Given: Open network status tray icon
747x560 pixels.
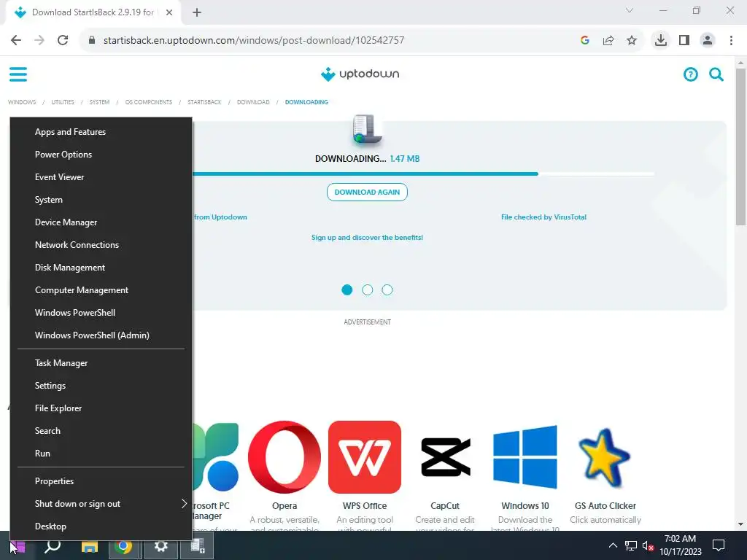Looking at the screenshot, I should pyautogui.click(x=631, y=545).
